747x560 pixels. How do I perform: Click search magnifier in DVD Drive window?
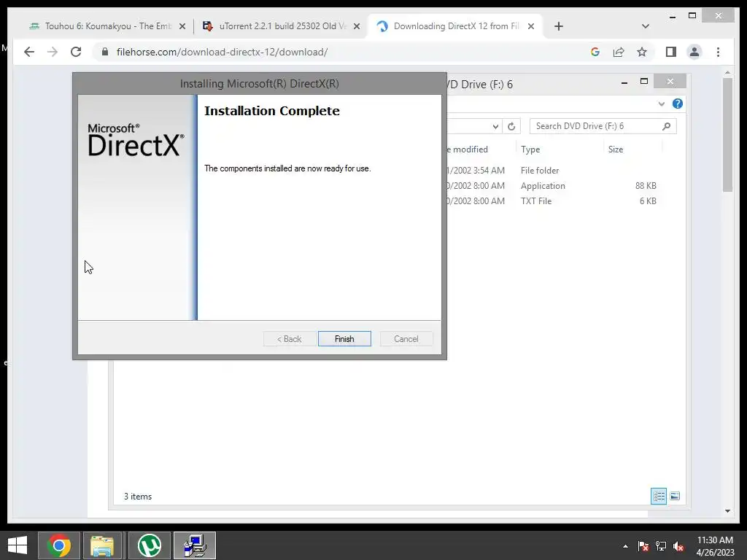667,126
